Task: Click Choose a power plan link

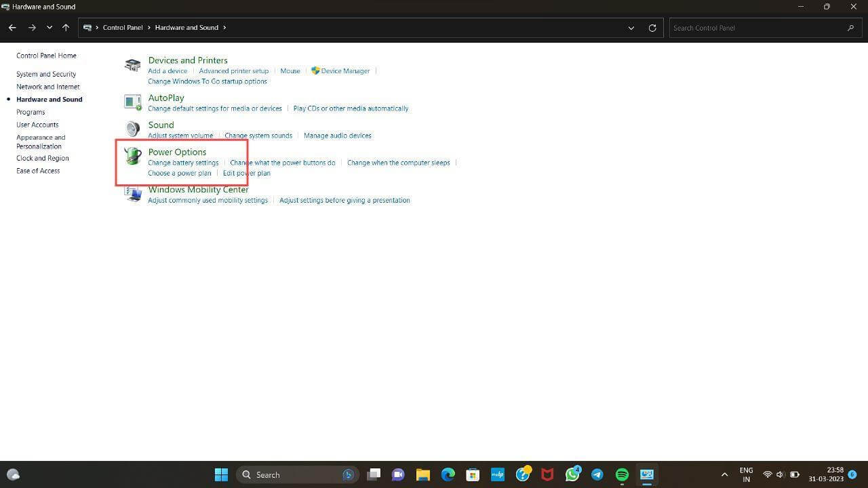Action: click(x=180, y=173)
